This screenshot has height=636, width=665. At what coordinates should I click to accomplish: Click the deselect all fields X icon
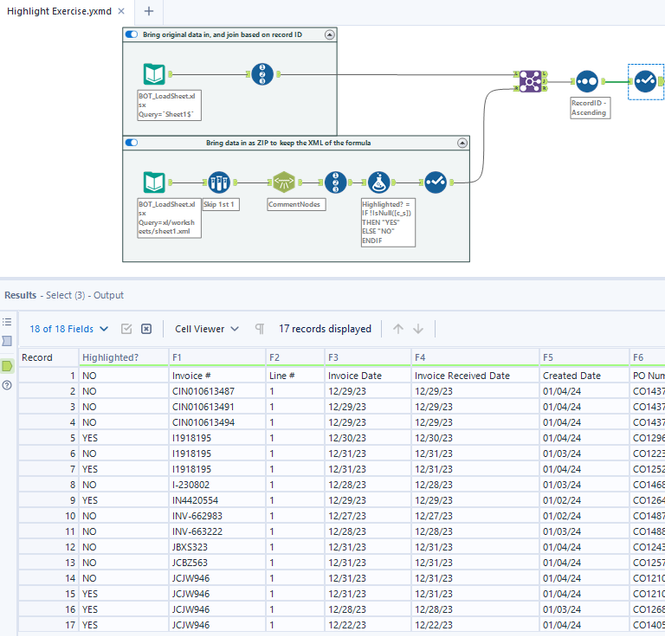pyautogui.click(x=146, y=329)
